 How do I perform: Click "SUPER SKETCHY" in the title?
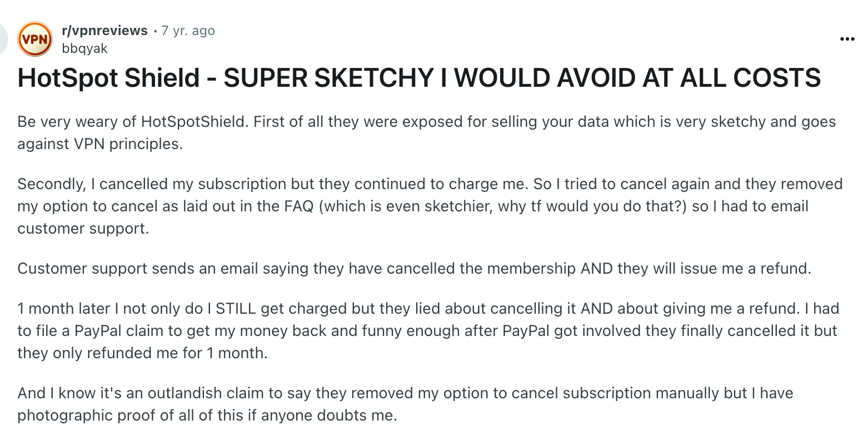(328, 77)
